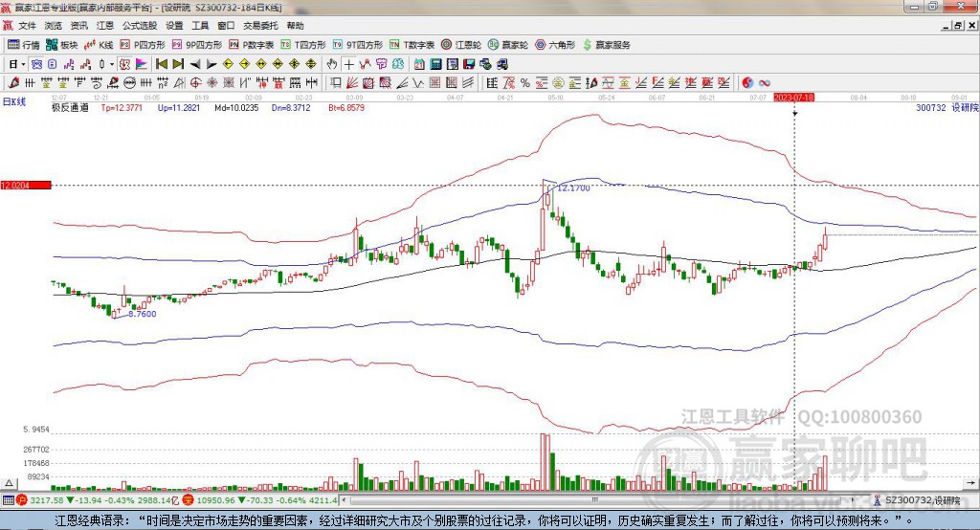This screenshot has height=530, width=980.
Task: Click the Shenzhen index 深 icon
Action: click(x=189, y=500)
